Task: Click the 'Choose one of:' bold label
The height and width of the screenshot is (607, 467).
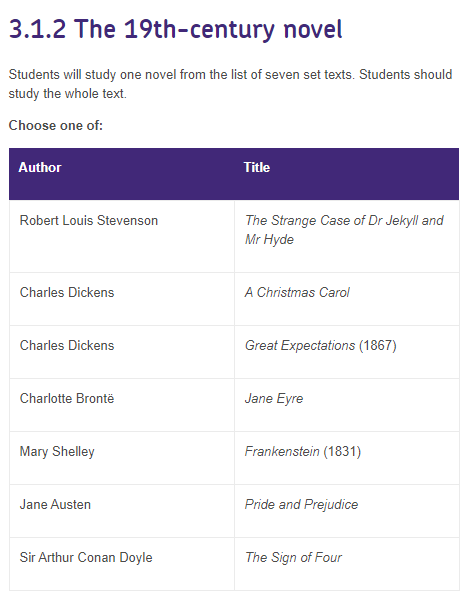Action: pos(56,125)
